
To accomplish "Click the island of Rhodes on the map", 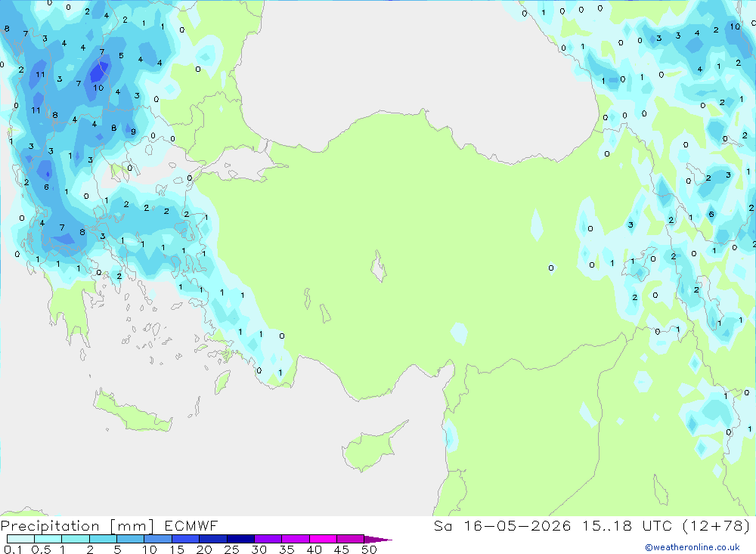I will 222,382.
